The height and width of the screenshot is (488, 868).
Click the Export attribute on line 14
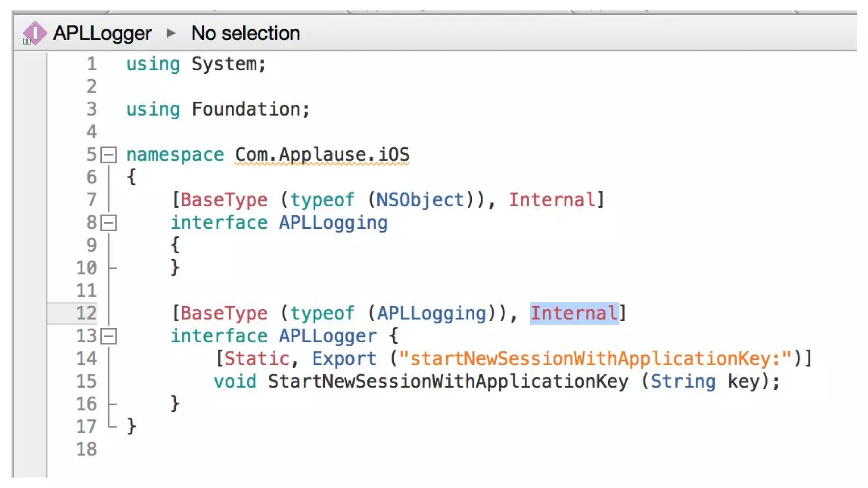click(x=344, y=359)
